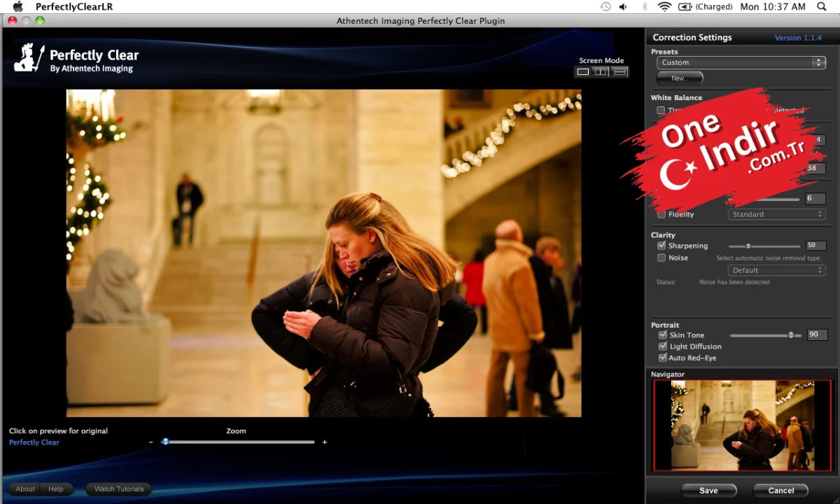This screenshot has width=840, height=504.
Task: Open the volume menu bar icon
Action: coord(623,7)
